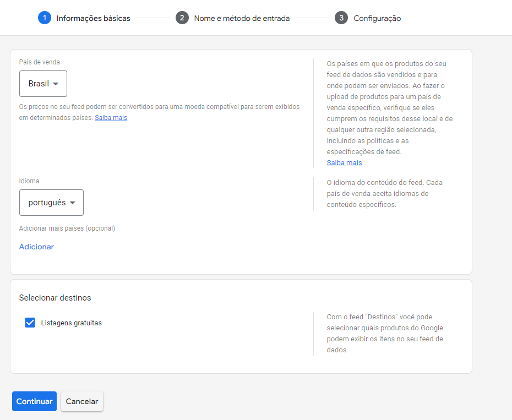Click the step 3 circle icon
This screenshot has height=420, width=512.
tap(341, 18)
